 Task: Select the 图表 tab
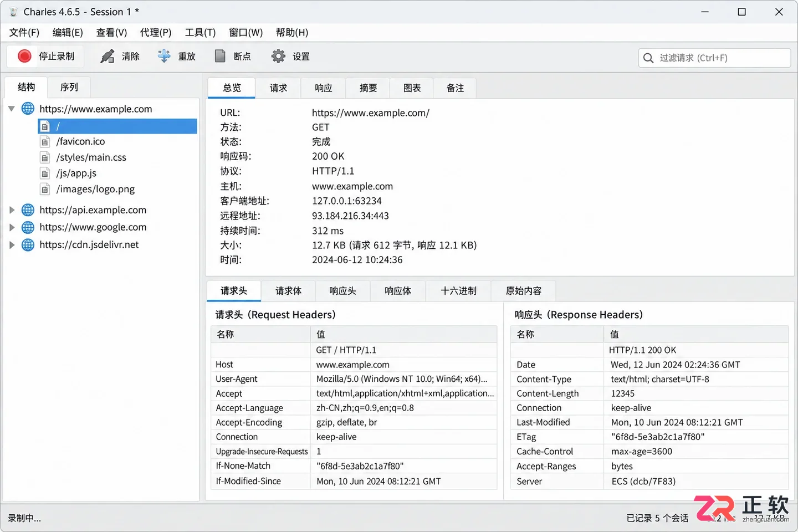(412, 88)
